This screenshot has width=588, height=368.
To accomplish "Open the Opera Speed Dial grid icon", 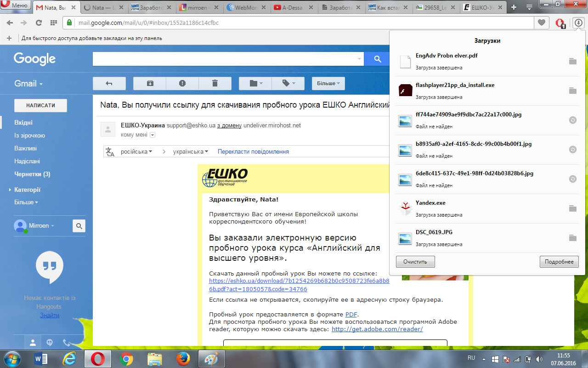I will [x=54, y=23].
